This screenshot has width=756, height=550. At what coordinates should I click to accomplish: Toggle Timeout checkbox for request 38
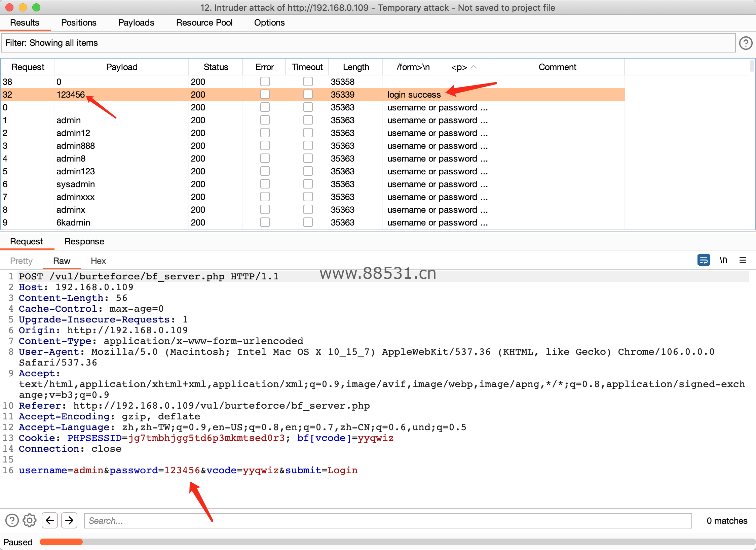[x=308, y=81]
